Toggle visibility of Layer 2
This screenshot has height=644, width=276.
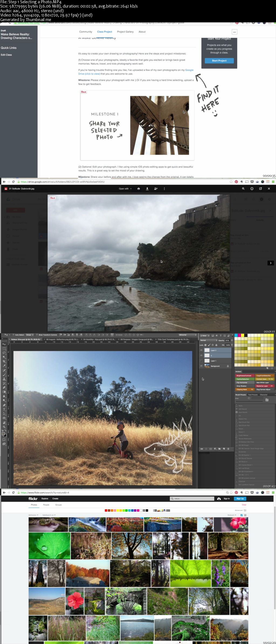coord(201,350)
